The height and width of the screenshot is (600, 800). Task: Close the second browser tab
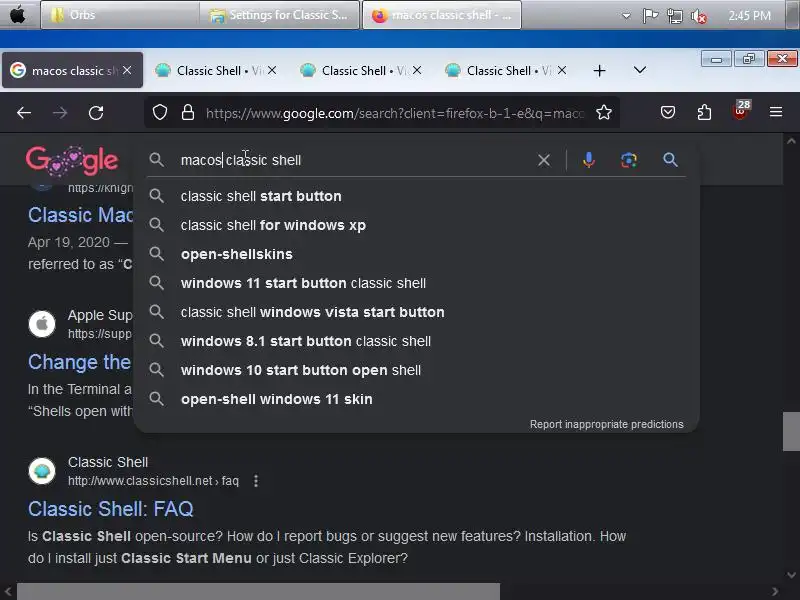point(272,70)
